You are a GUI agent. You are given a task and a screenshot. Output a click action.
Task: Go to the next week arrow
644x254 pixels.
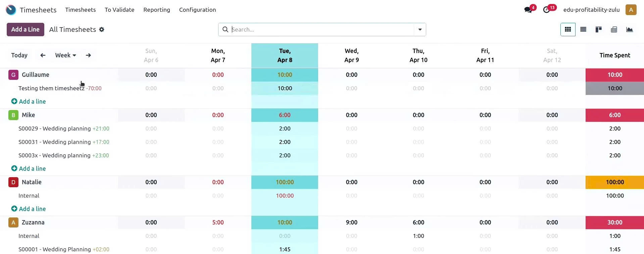click(88, 55)
